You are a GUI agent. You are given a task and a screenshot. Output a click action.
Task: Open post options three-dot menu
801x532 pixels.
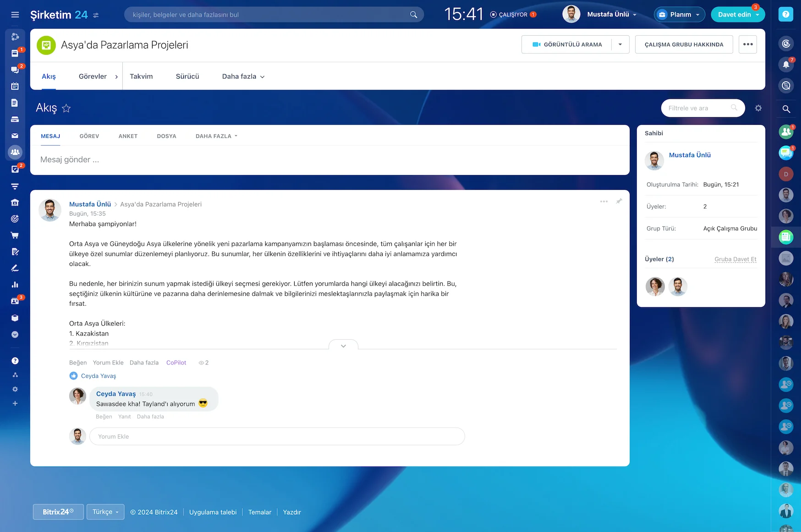coord(604,201)
